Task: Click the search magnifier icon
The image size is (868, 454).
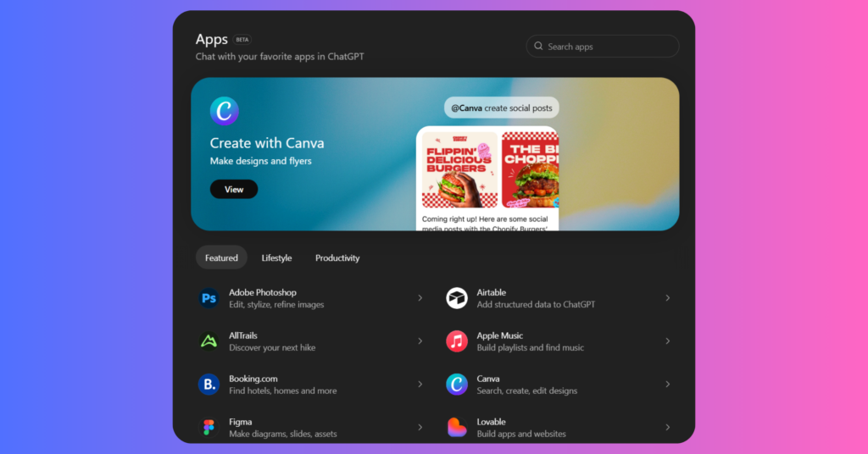Action: point(538,46)
